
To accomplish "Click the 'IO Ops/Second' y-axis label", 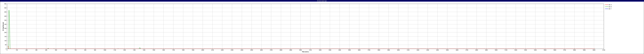I will [x=3, y=26].
